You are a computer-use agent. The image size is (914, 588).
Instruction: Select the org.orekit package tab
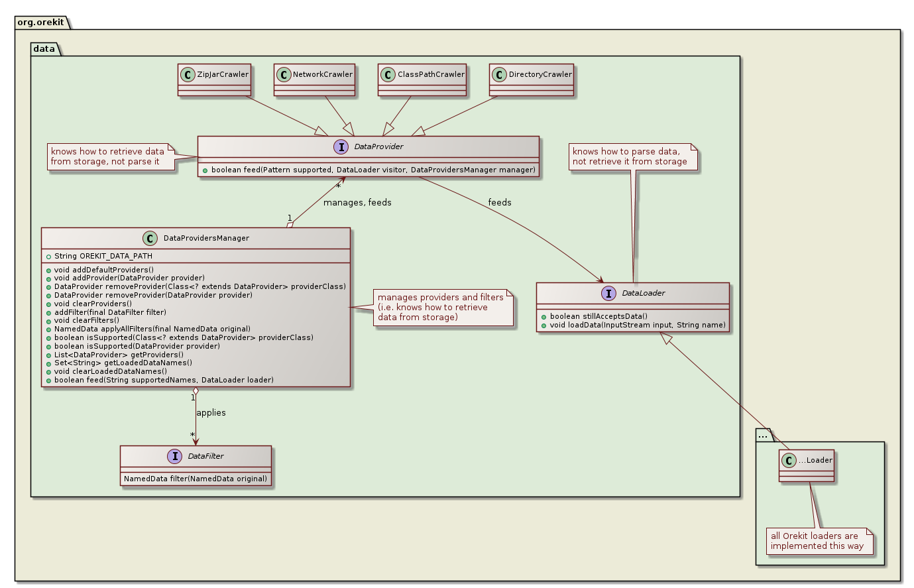40,22
